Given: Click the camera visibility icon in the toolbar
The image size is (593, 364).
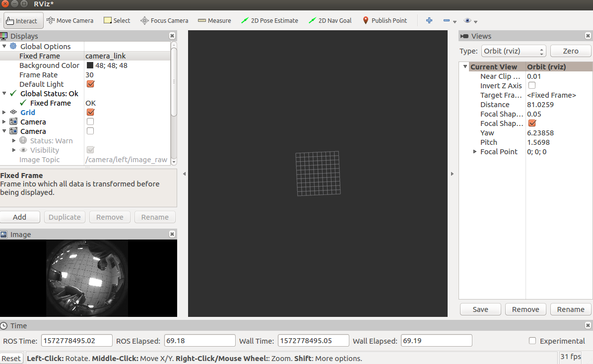Looking at the screenshot, I should (466, 20).
